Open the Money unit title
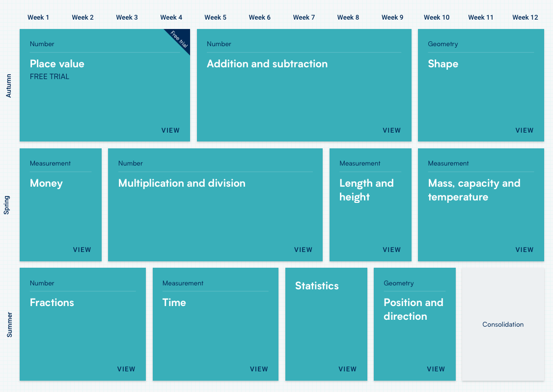 [46, 183]
